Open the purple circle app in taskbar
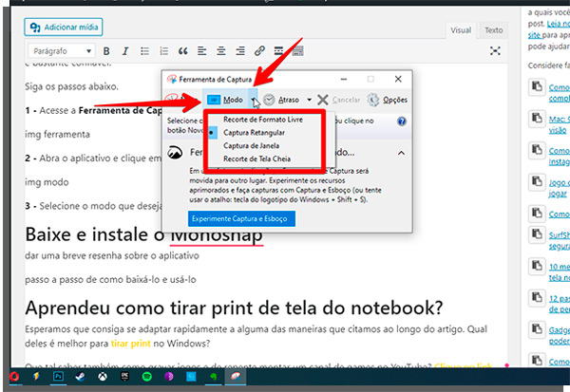The width and height of the screenshot is (570, 392). 169,377
